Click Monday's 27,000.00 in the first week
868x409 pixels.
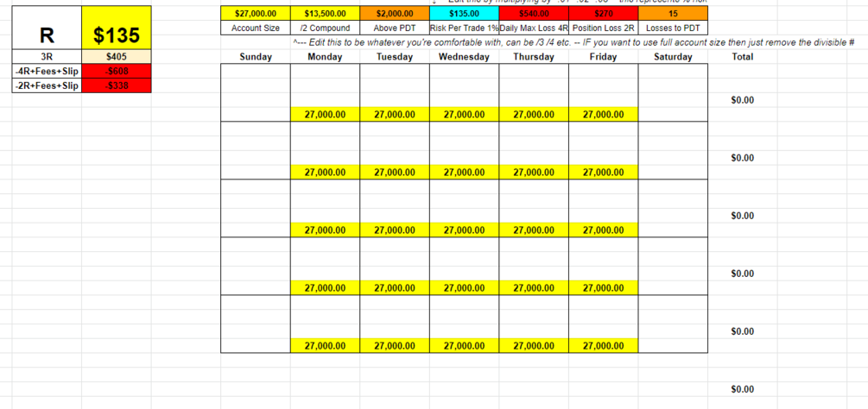coord(325,115)
